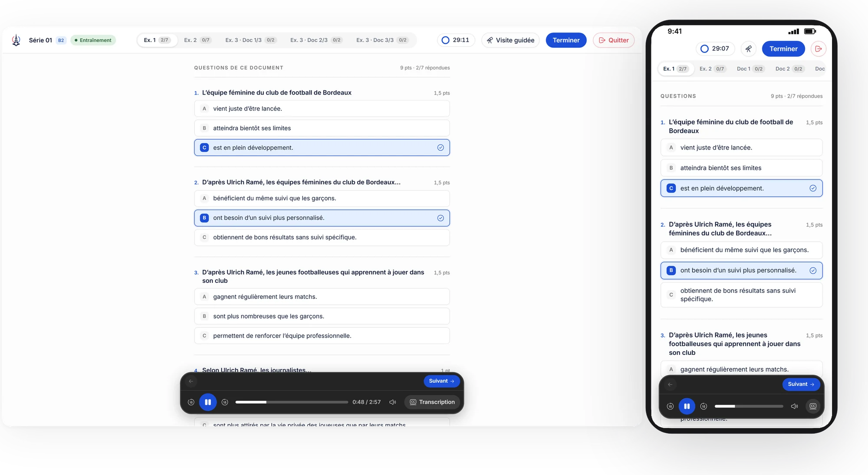Pause audio in the phone player

click(x=687, y=406)
